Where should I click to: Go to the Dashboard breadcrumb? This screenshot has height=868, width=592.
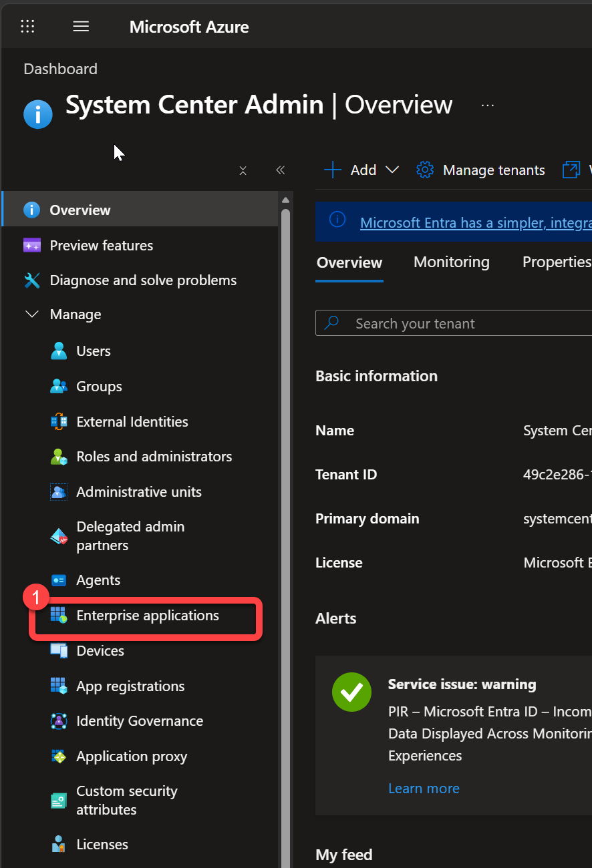click(x=60, y=69)
